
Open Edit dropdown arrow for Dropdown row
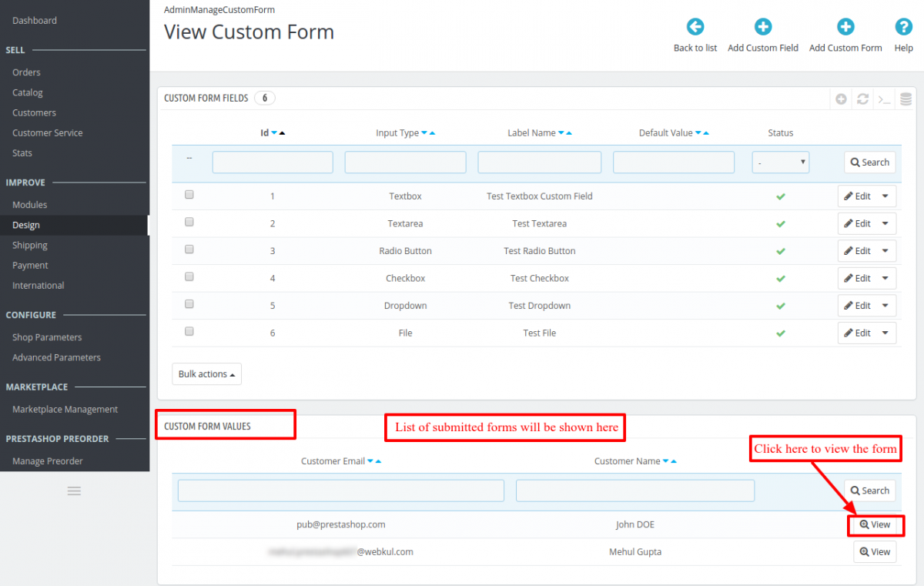point(885,306)
